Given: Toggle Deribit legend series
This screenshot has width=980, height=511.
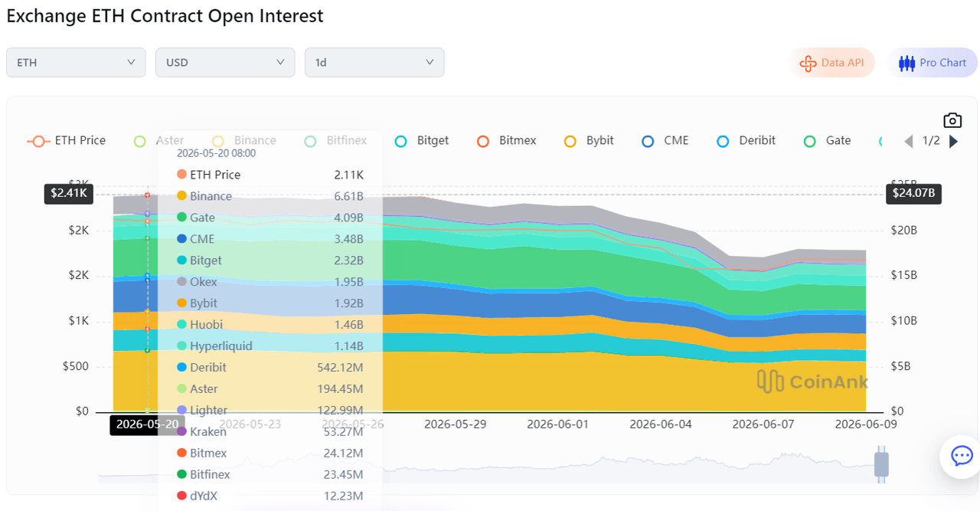Looking at the screenshot, I should [x=746, y=141].
